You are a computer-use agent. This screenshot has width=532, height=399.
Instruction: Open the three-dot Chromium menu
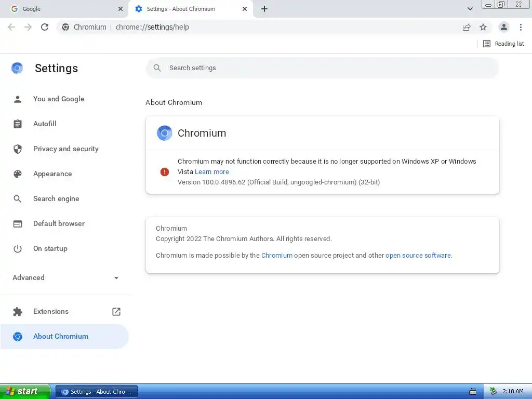pyautogui.click(x=521, y=27)
